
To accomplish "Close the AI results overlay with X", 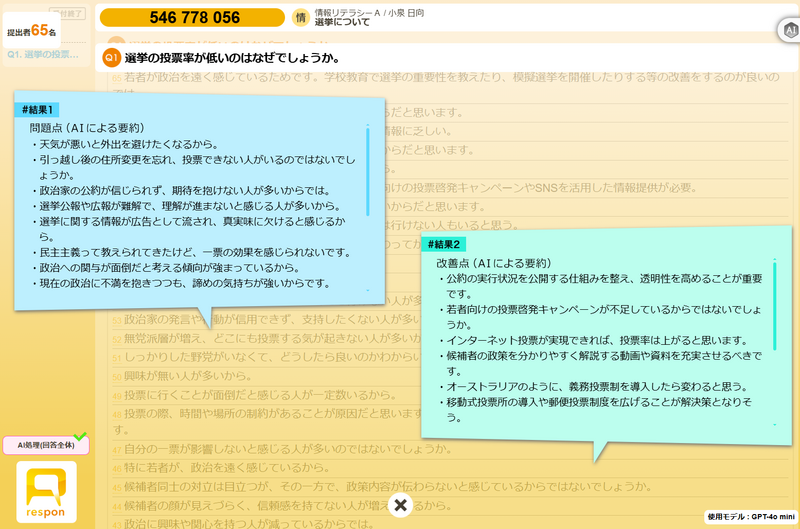I will pos(400,505).
